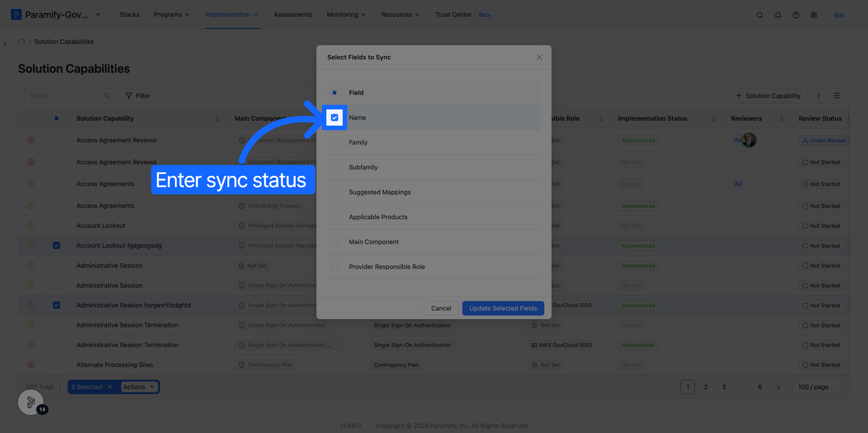Open Account Lockout fgagesgsdg row
868x433 pixels.
[x=119, y=245]
